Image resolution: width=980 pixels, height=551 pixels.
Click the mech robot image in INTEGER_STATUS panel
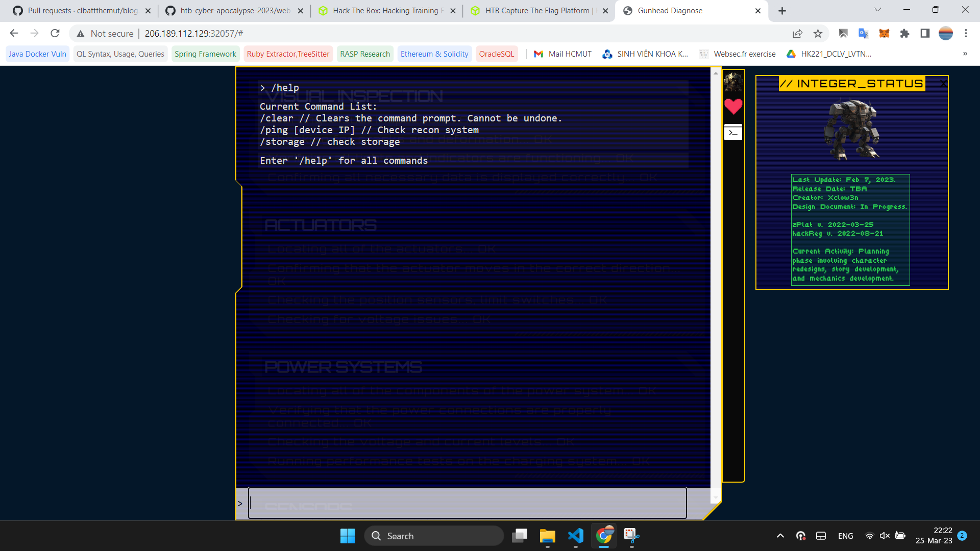pos(851,130)
